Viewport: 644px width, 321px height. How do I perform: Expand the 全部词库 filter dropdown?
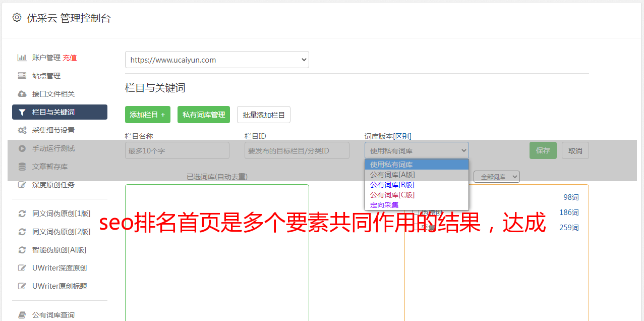pos(497,177)
